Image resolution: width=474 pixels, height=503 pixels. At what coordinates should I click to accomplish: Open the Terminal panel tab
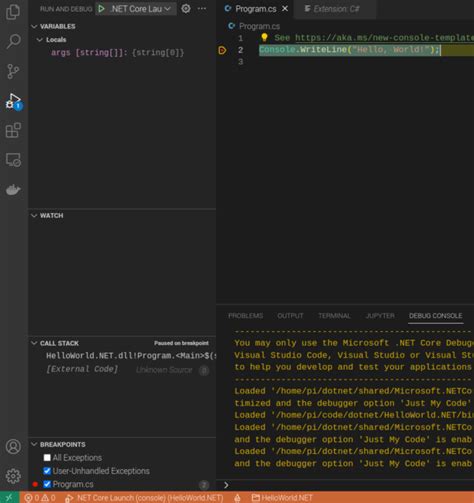334,316
